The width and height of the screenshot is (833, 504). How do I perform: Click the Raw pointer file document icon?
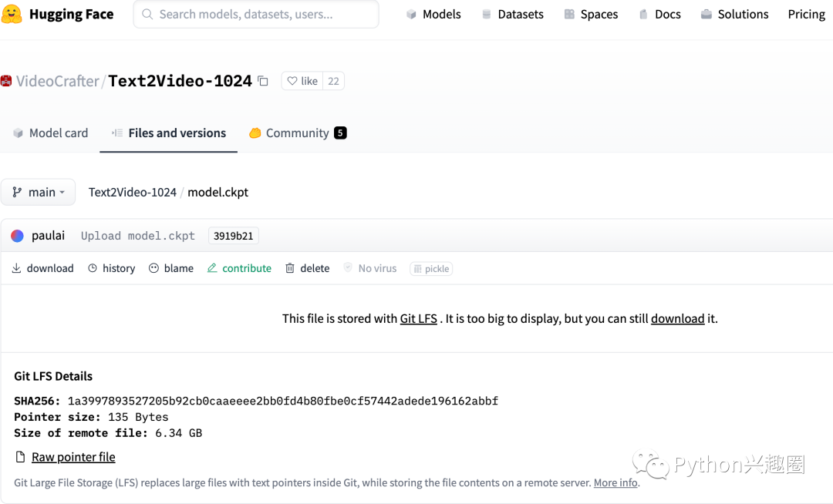coord(20,457)
